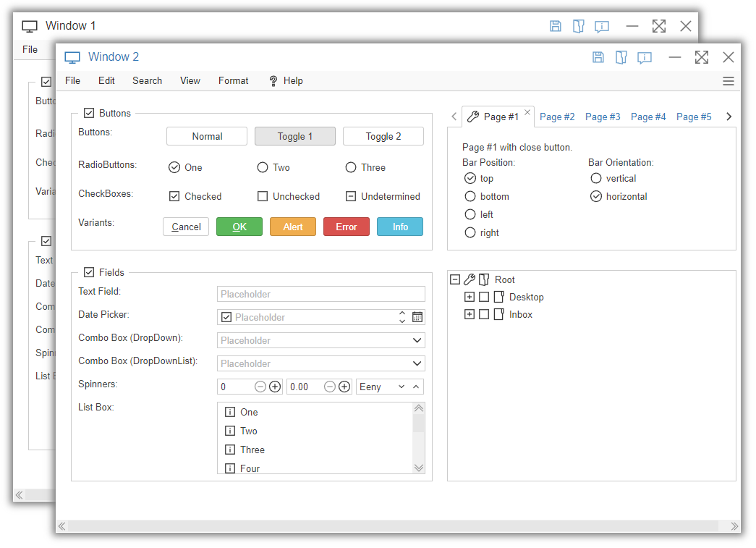Click the info icon beside list item One
The width and height of the screenshot is (756, 548).
231,412
